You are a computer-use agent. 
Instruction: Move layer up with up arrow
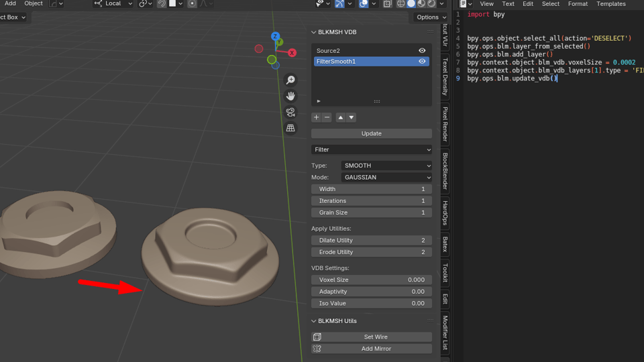[341, 117]
